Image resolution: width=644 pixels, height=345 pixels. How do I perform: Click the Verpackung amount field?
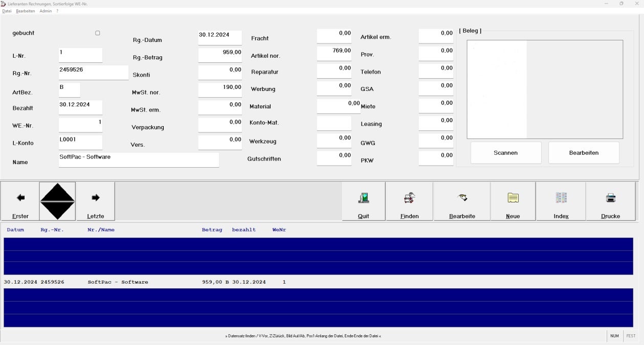pos(220,125)
